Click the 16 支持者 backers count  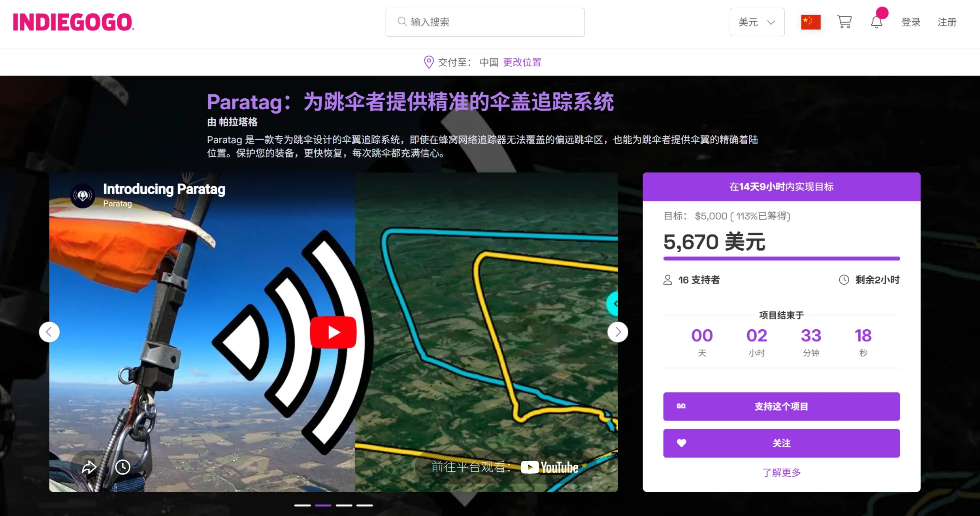tap(699, 280)
